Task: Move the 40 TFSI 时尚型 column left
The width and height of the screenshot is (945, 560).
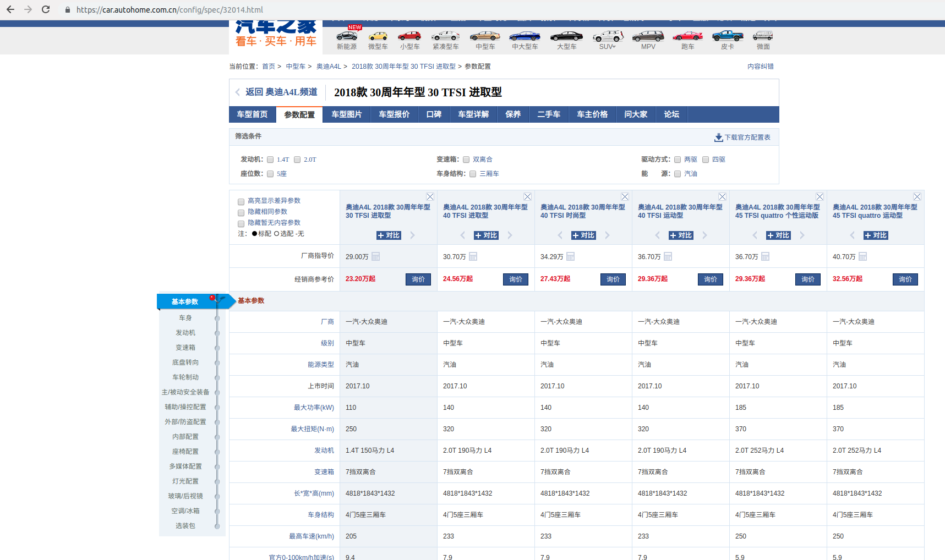Action: tap(560, 235)
